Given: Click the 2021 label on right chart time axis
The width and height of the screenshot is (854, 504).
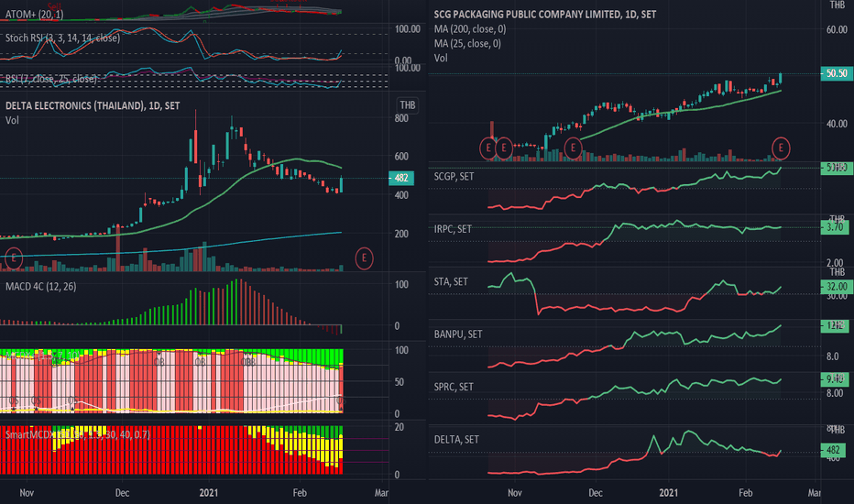Looking at the screenshot, I should click(669, 493).
